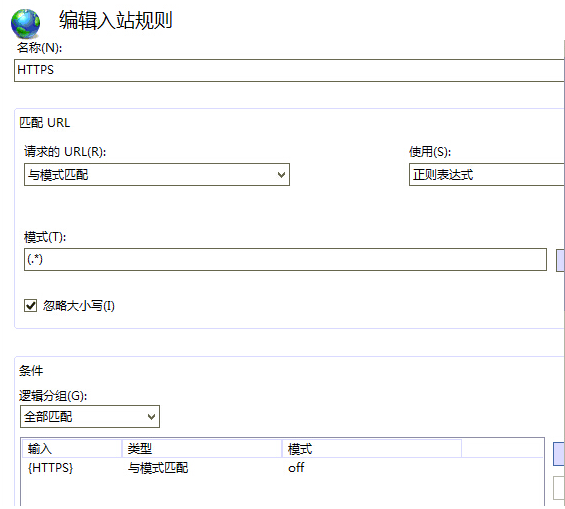
Task: Click the 名称 field containing HTTPS
Action: [289, 70]
